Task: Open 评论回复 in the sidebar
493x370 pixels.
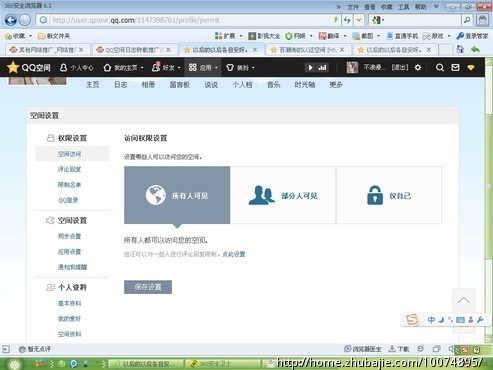Action: coord(69,169)
